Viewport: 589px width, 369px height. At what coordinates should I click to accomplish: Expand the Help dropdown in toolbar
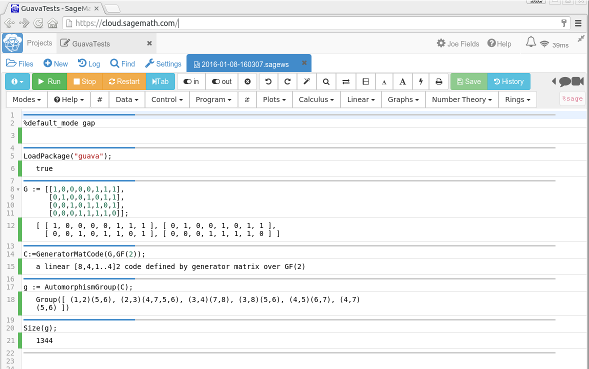click(x=69, y=100)
